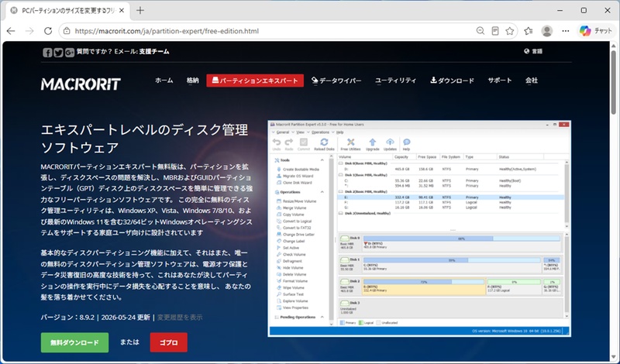Click the Updates icon in screenshot

coord(390,144)
